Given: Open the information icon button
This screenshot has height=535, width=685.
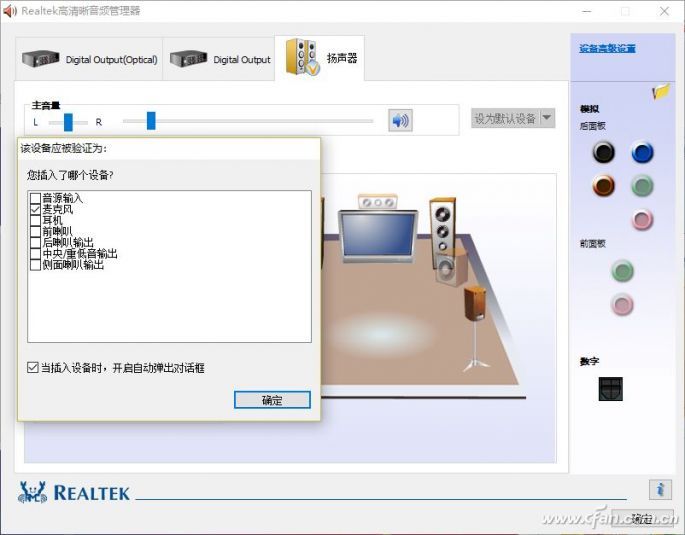Looking at the screenshot, I should point(660,489).
